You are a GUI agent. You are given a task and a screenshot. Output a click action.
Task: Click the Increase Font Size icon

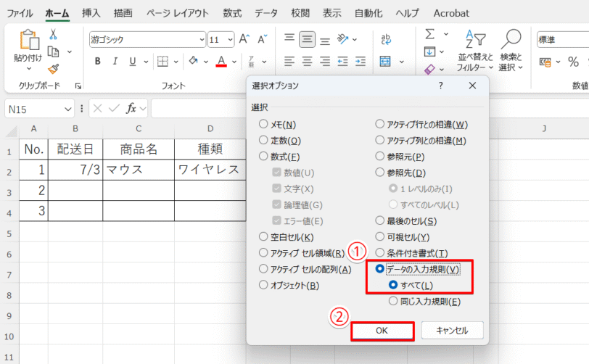(244, 39)
